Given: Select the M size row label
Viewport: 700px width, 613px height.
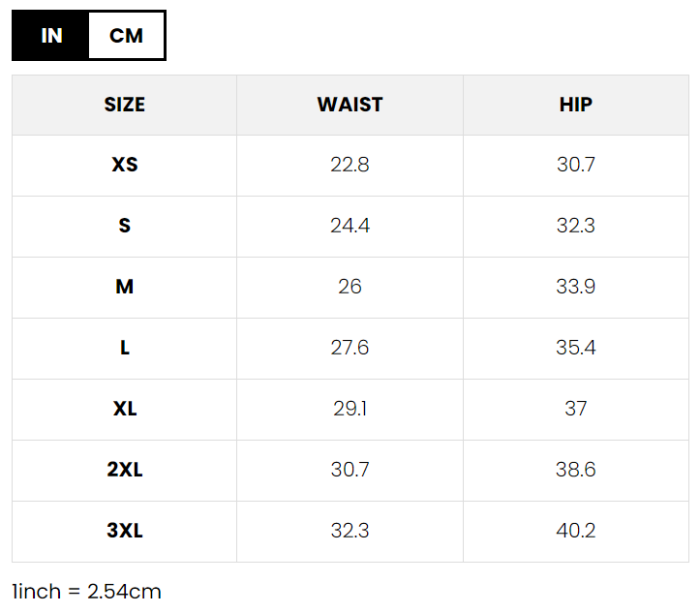Looking at the screenshot, I should 124,287.
